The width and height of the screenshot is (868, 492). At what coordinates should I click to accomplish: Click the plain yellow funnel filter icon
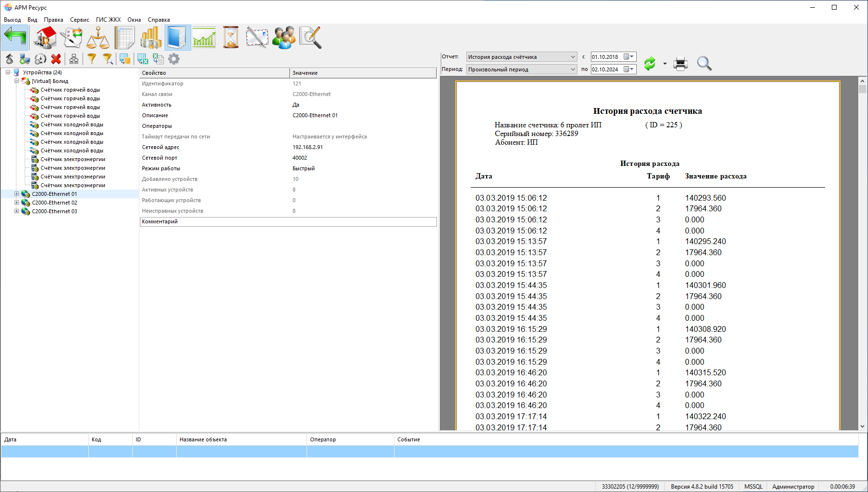(x=92, y=59)
